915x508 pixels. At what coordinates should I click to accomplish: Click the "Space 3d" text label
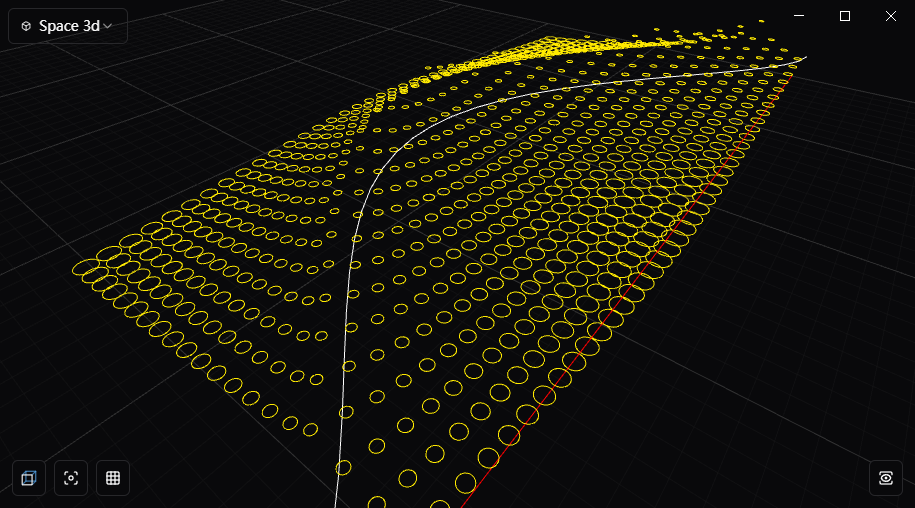pos(69,26)
